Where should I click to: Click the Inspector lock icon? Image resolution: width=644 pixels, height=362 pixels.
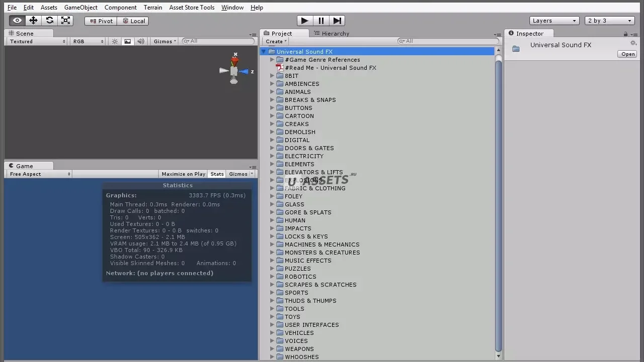click(x=625, y=34)
